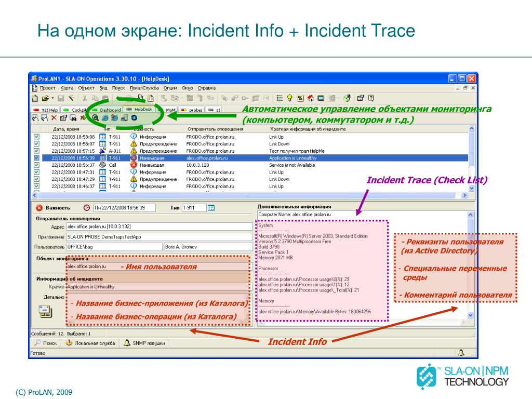Click the list grid icon before light bulb
Image resolution: width=532 pixels, height=399 pixels.
tap(280, 98)
